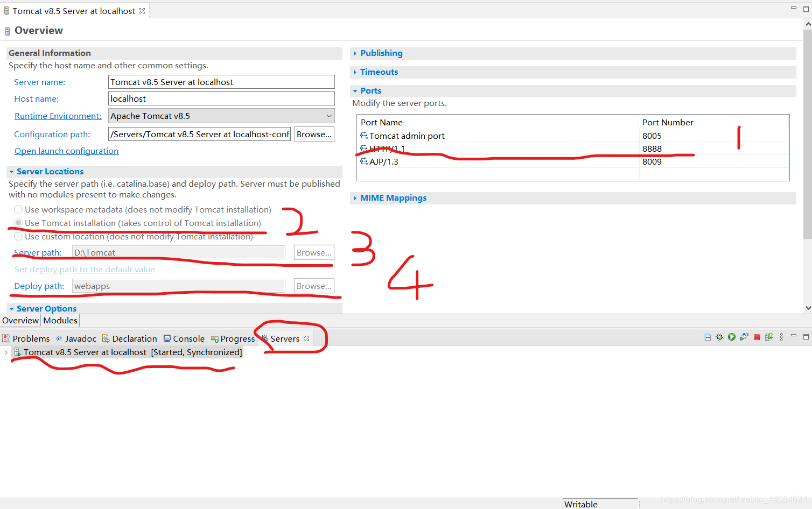The image size is (812, 509).
Task: Browse for Server path
Action: tap(314, 252)
